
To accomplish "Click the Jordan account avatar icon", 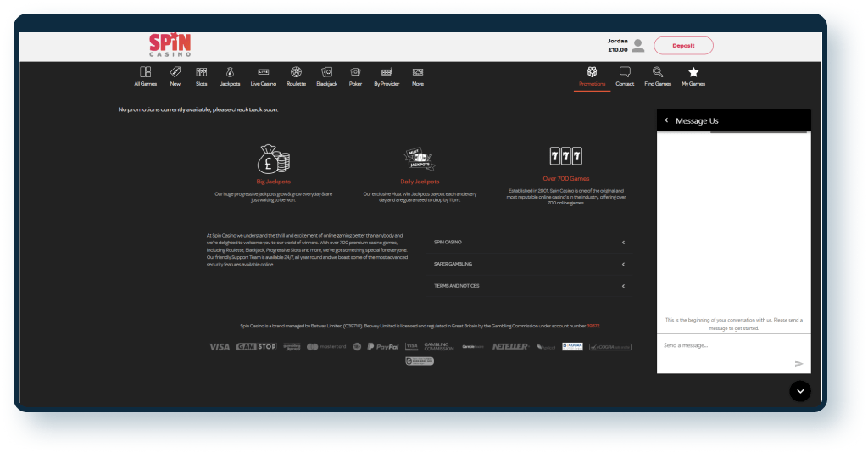I will (x=637, y=46).
